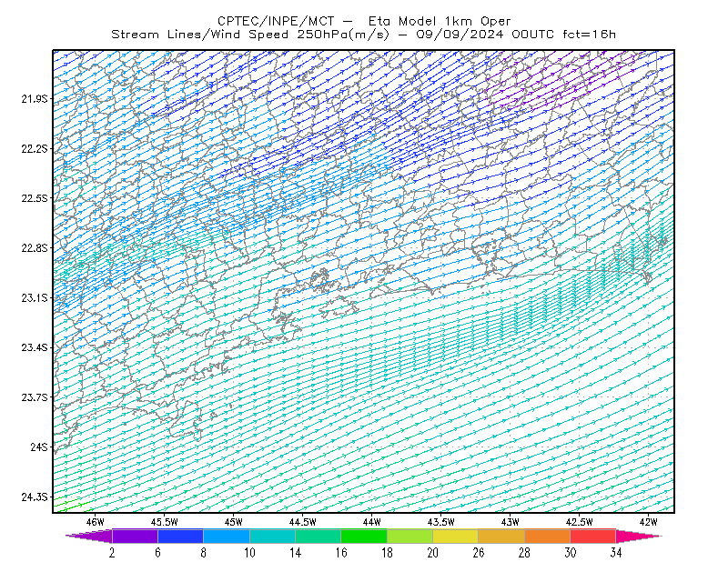Click the legend value 14
728x562 pixels.
pyautogui.click(x=295, y=553)
